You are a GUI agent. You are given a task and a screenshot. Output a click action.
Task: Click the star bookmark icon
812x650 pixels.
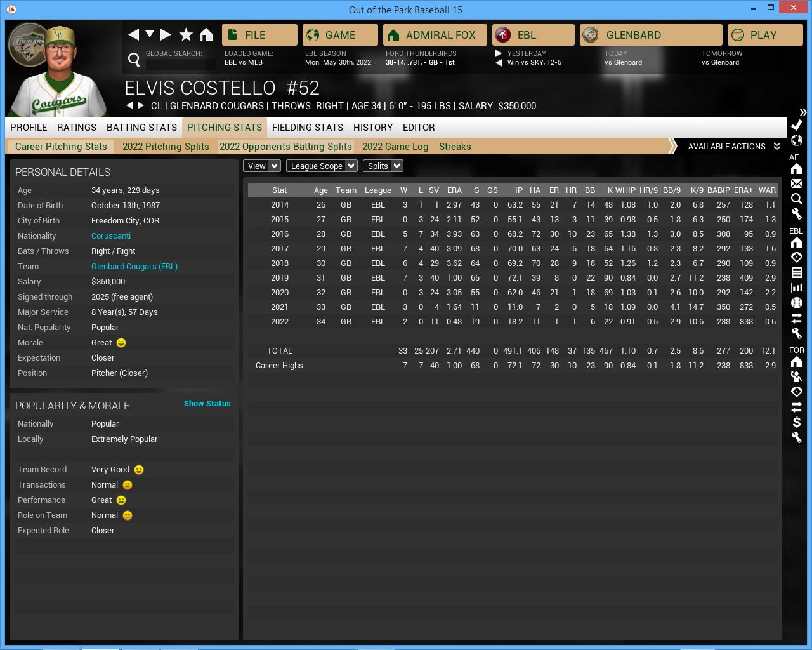[186, 34]
